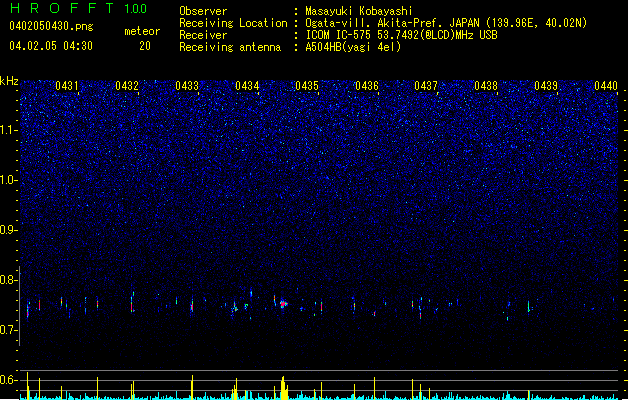Viewport: 629px width, 400px height.
Task: Click the 0438 time marker
Action: (486, 86)
